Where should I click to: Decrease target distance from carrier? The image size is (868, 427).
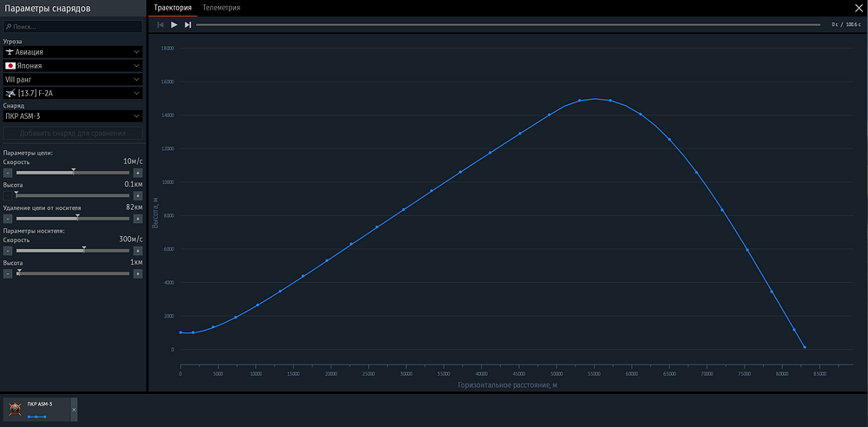coord(8,219)
